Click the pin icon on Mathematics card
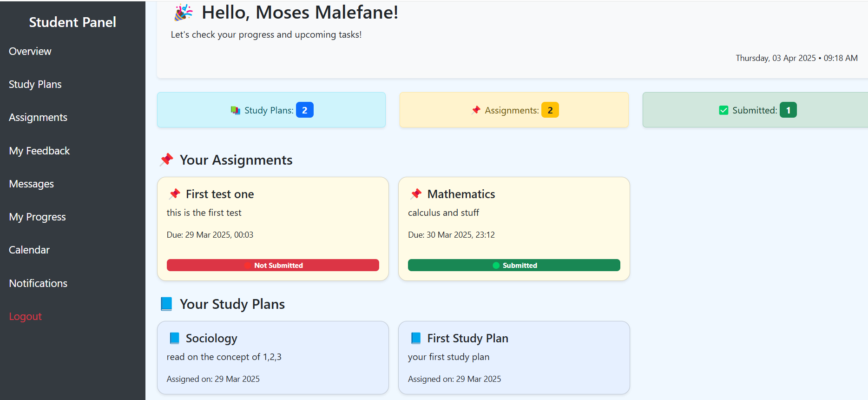868x400 pixels. 416,194
